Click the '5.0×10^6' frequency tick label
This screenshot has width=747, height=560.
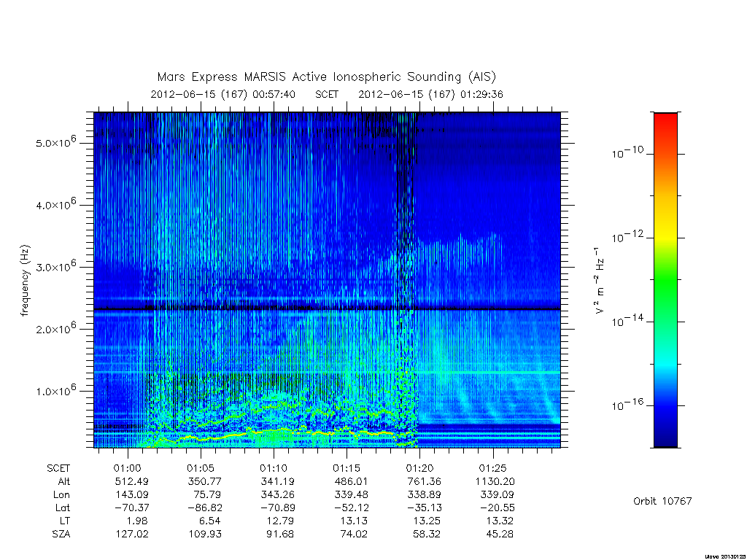click(x=55, y=142)
